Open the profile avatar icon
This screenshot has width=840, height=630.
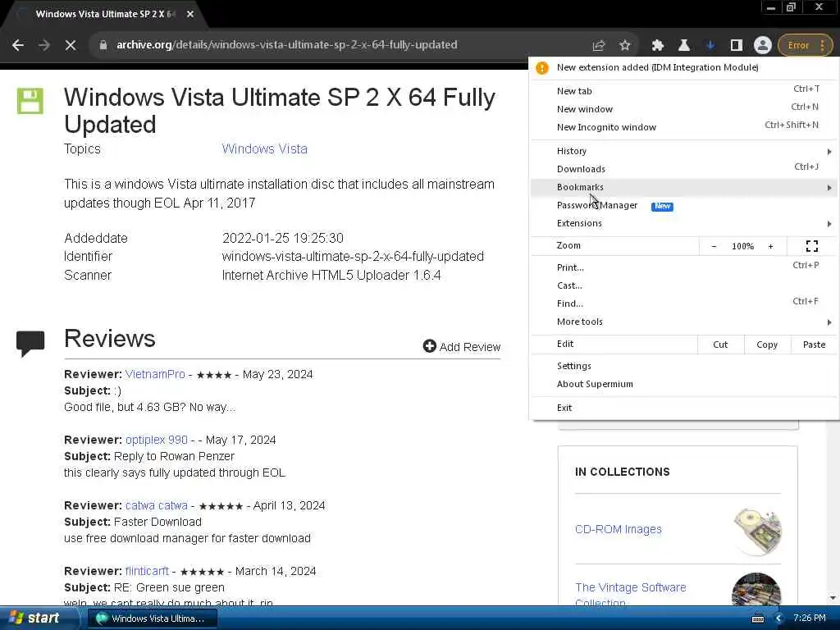(762, 46)
